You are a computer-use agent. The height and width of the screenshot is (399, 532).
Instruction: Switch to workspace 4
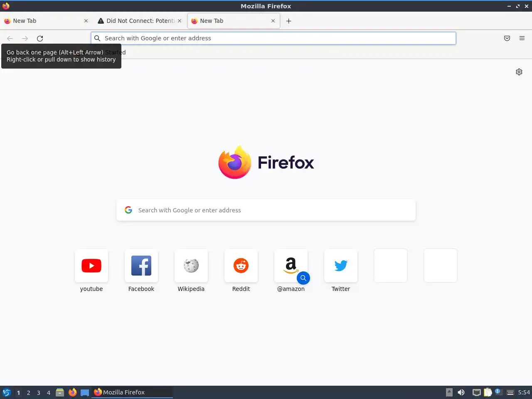pyautogui.click(x=49, y=392)
